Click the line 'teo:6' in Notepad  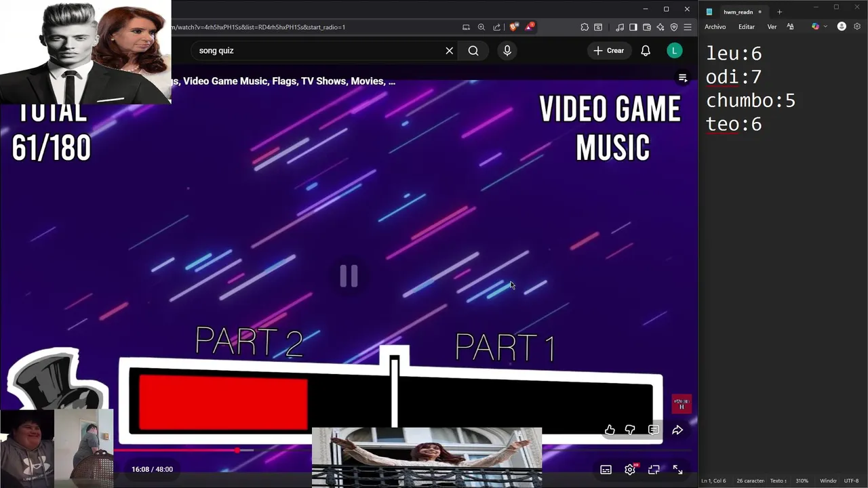tap(734, 124)
